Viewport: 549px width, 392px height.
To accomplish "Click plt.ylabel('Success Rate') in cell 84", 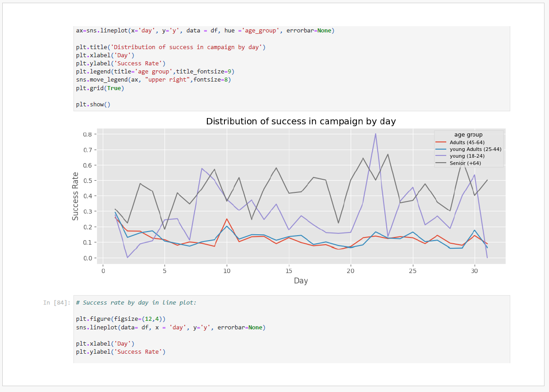I will (x=120, y=351).
